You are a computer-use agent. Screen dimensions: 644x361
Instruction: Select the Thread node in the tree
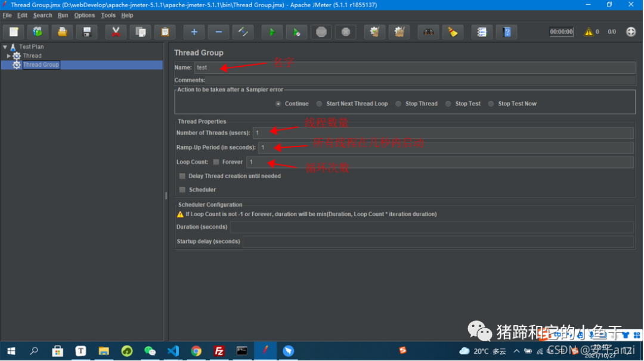tap(32, 56)
